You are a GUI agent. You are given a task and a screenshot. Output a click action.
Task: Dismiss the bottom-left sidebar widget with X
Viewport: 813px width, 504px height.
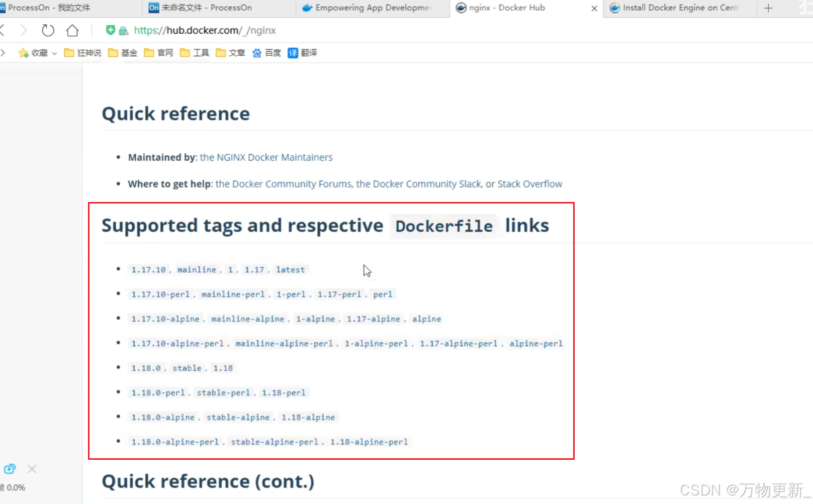[32, 469]
